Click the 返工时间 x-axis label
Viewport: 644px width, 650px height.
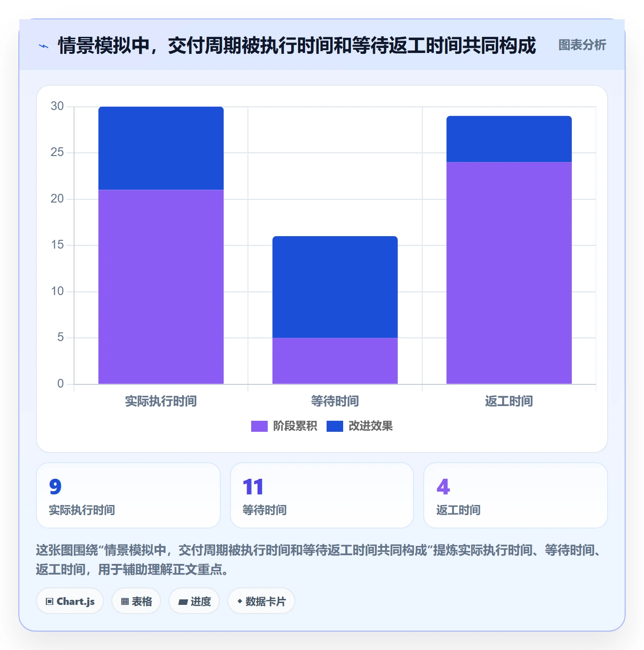[x=509, y=401]
